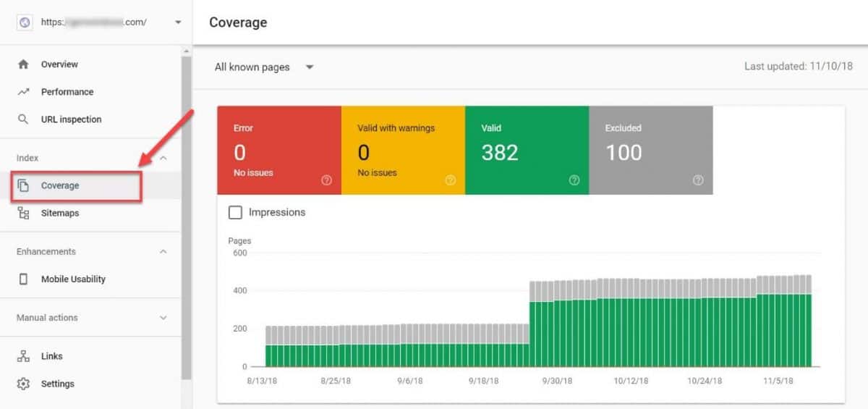Collapse the Enhancements section chevron
Screen dimensions: 868x409
(163, 252)
